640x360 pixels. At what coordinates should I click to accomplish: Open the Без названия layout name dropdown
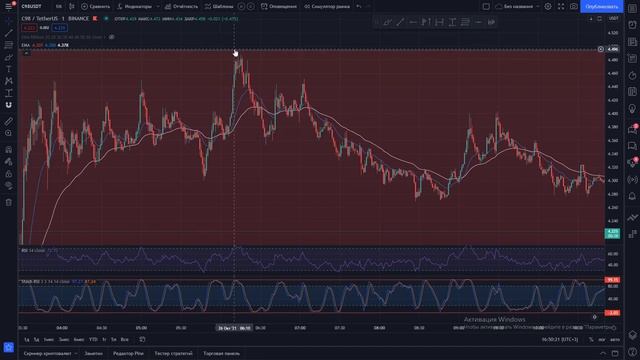[517, 7]
